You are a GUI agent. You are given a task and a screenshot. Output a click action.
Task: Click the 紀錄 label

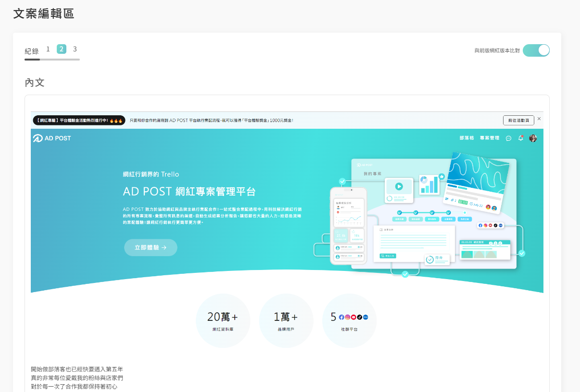point(32,51)
